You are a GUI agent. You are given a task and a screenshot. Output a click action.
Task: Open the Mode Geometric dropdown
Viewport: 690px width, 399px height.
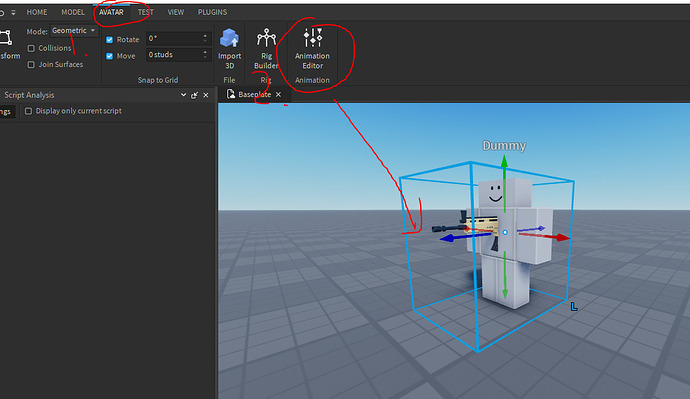pos(73,31)
